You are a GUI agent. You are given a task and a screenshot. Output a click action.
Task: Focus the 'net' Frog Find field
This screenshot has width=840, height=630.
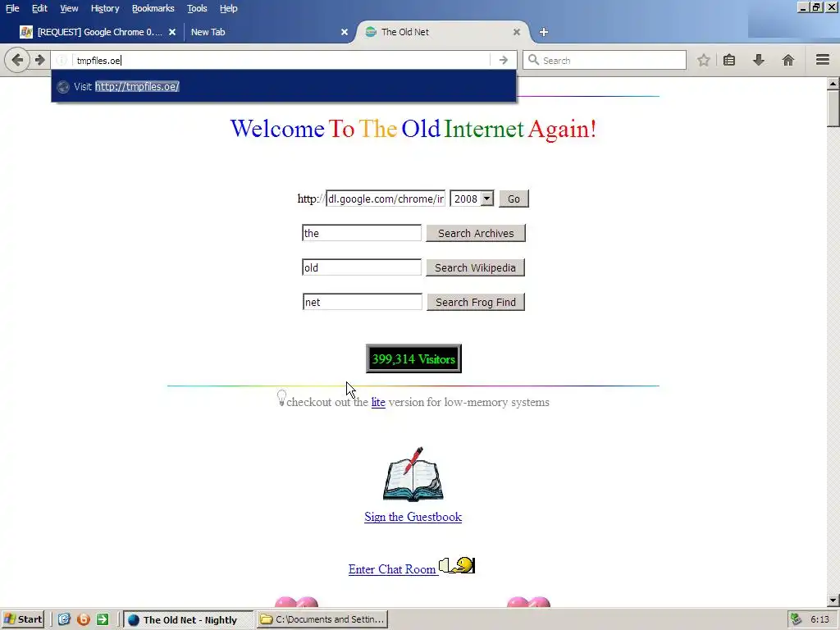362,302
